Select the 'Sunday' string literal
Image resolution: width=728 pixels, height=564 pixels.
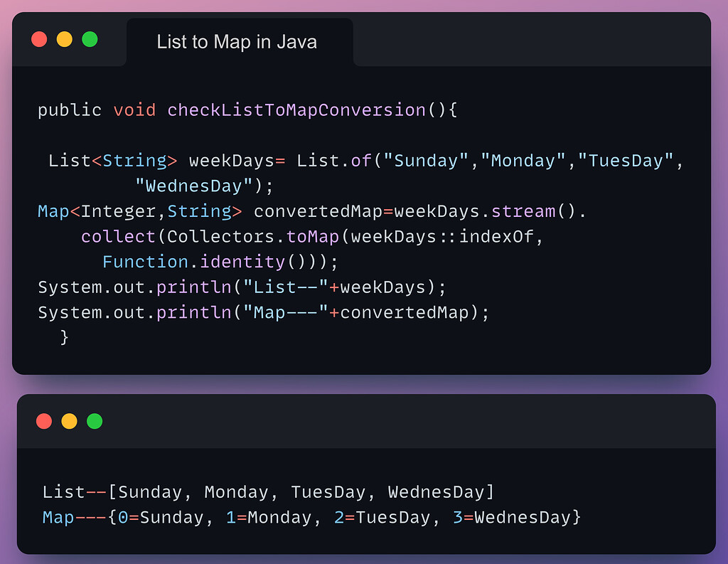coord(424,160)
